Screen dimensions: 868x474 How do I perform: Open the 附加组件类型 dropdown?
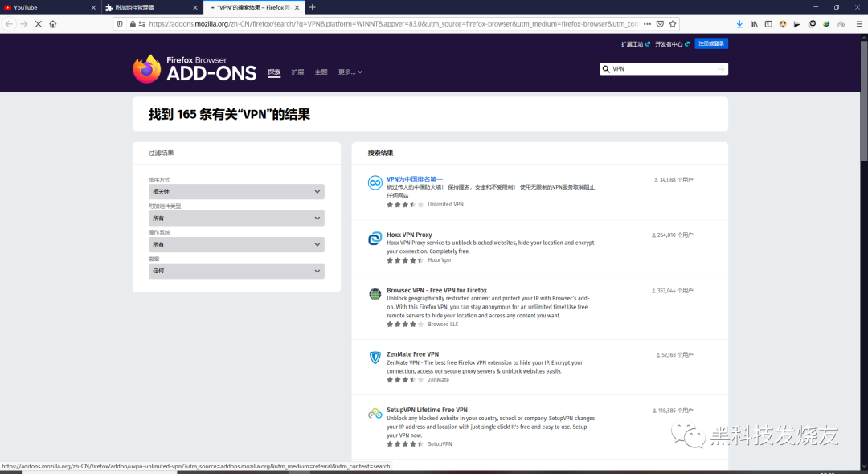tap(236, 219)
